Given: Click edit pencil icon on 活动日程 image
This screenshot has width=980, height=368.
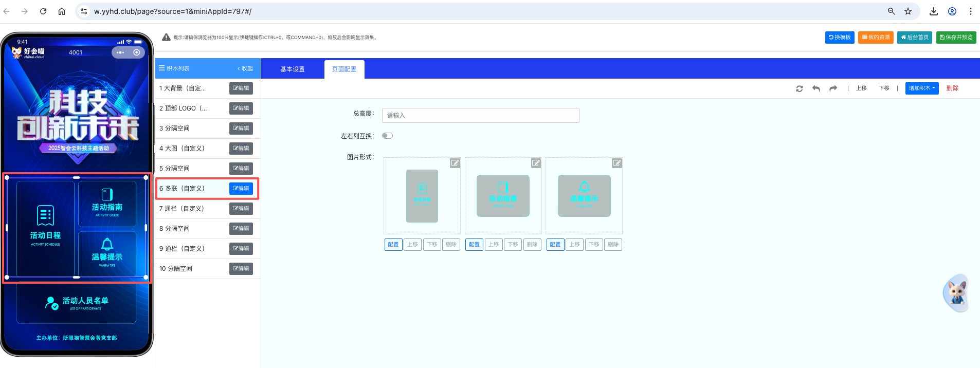Looking at the screenshot, I should [x=455, y=163].
